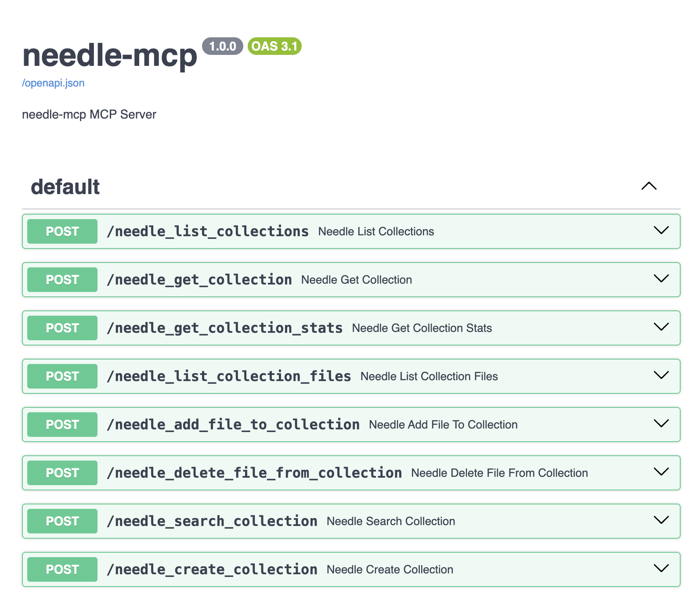Collapse the default section chevron
Viewport: 700px width, 605px height.
coord(649,186)
